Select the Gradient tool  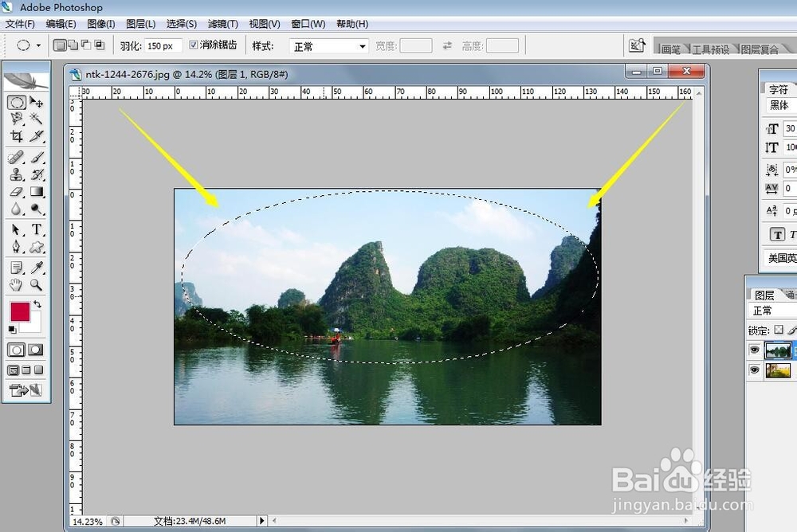[x=36, y=192]
